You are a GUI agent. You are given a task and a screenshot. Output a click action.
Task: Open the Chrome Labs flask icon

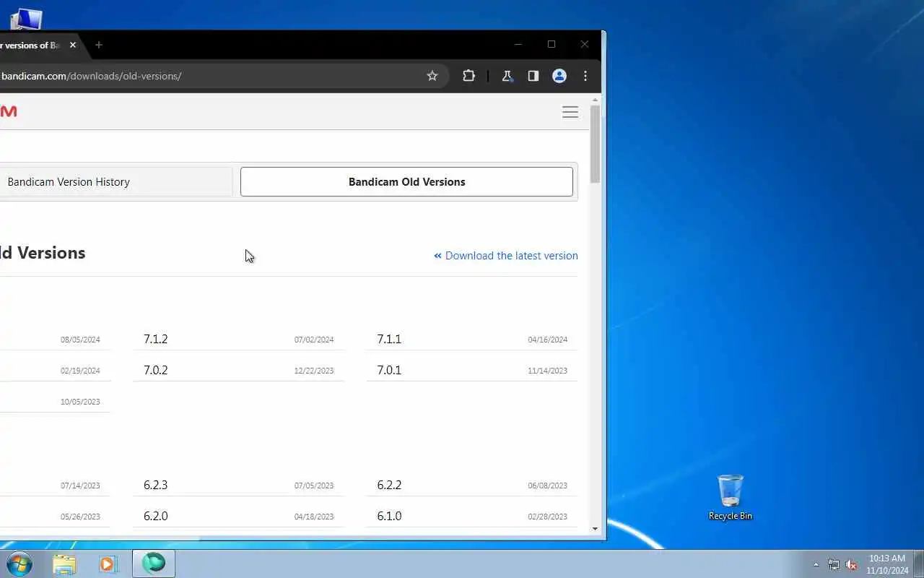click(507, 76)
